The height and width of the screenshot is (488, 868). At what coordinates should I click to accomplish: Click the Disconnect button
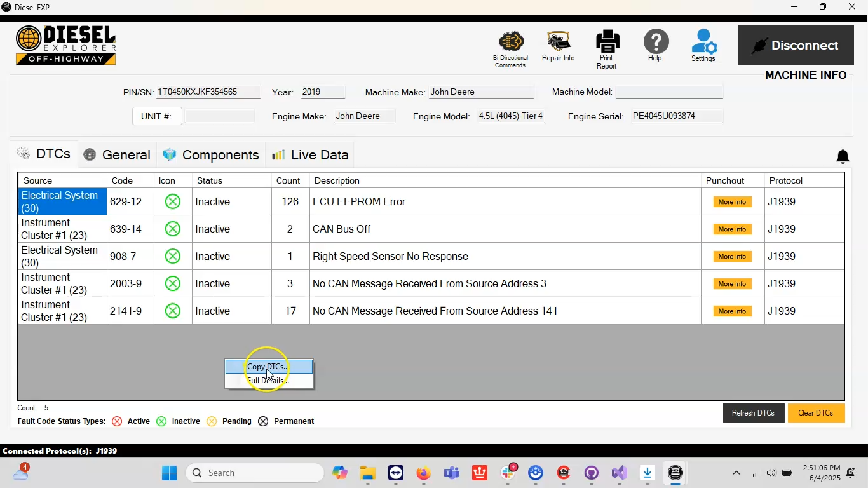(x=796, y=45)
